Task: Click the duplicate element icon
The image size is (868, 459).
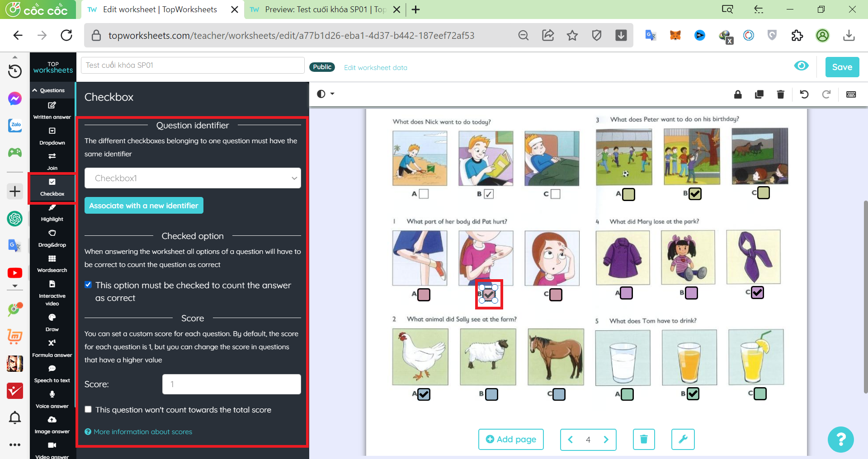Action: click(x=759, y=94)
